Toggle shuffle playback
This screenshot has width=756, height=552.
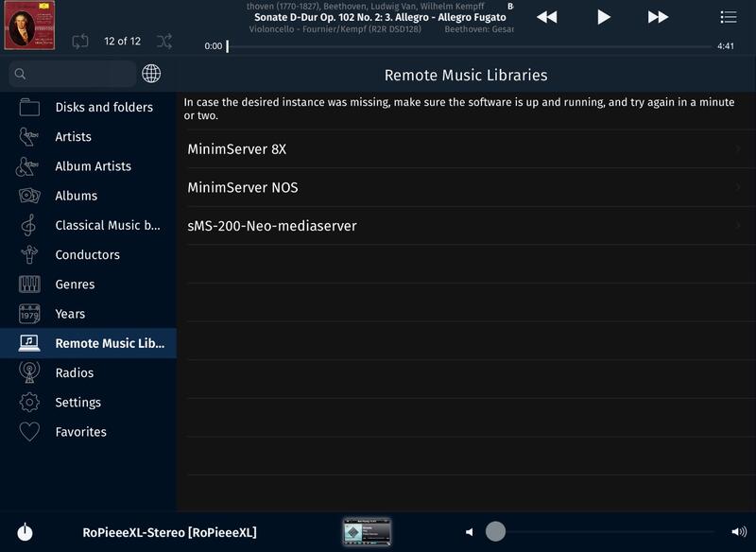pos(164,41)
